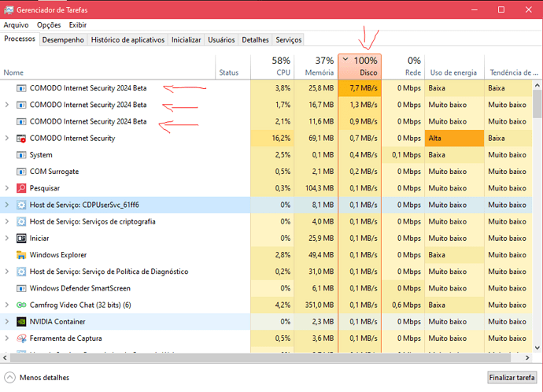The width and height of the screenshot is (543, 392).
Task: Click the Windows Explorer folder icon
Action: coord(21,255)
